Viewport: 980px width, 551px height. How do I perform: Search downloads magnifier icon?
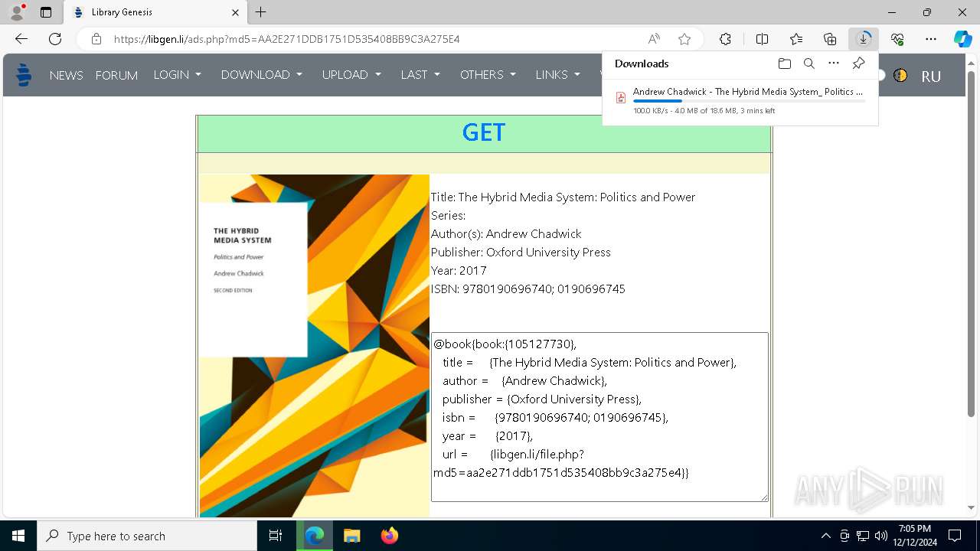[x=809, y=64]
